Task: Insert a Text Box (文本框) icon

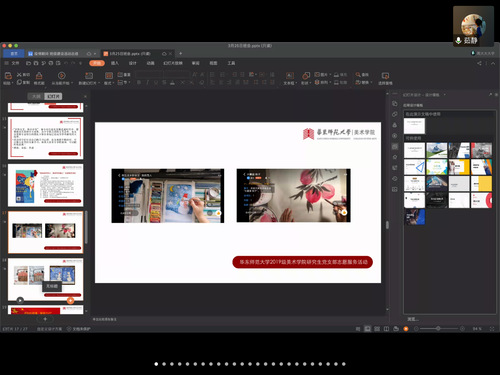Action: coord(290,76)
